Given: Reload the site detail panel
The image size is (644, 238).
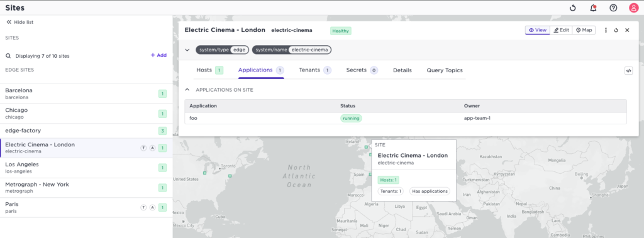Looking at the screenshot, I should click(x=616, y=30).
